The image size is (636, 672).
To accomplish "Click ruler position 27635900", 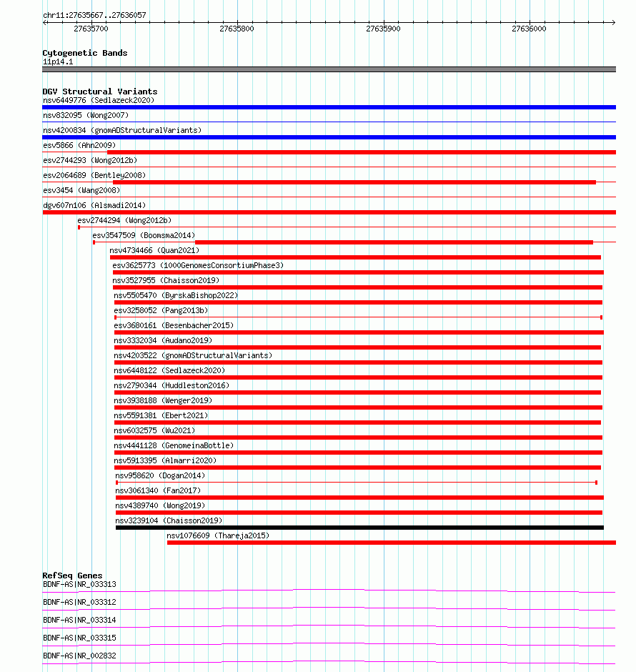I will pyautogui.click(x=383, y=29).
